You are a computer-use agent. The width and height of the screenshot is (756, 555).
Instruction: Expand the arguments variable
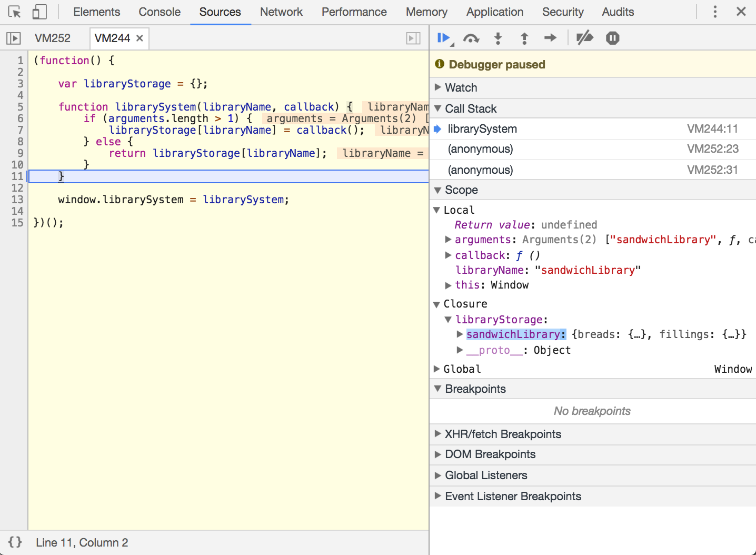click(x=448, y=240)
